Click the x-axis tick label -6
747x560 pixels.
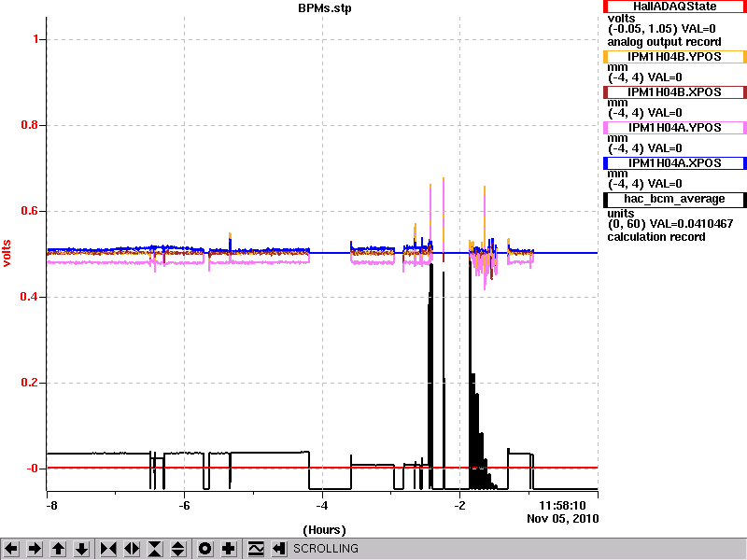click(x=184, y=506)
